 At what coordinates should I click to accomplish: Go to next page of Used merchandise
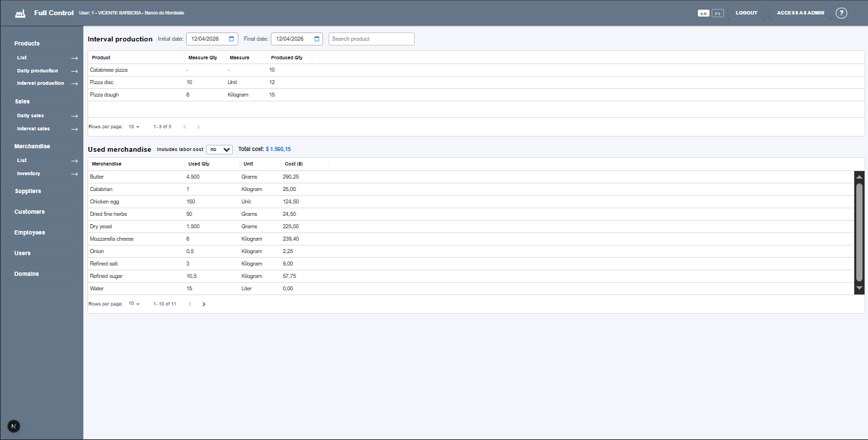pyautogui.click(x=204, y=304)
